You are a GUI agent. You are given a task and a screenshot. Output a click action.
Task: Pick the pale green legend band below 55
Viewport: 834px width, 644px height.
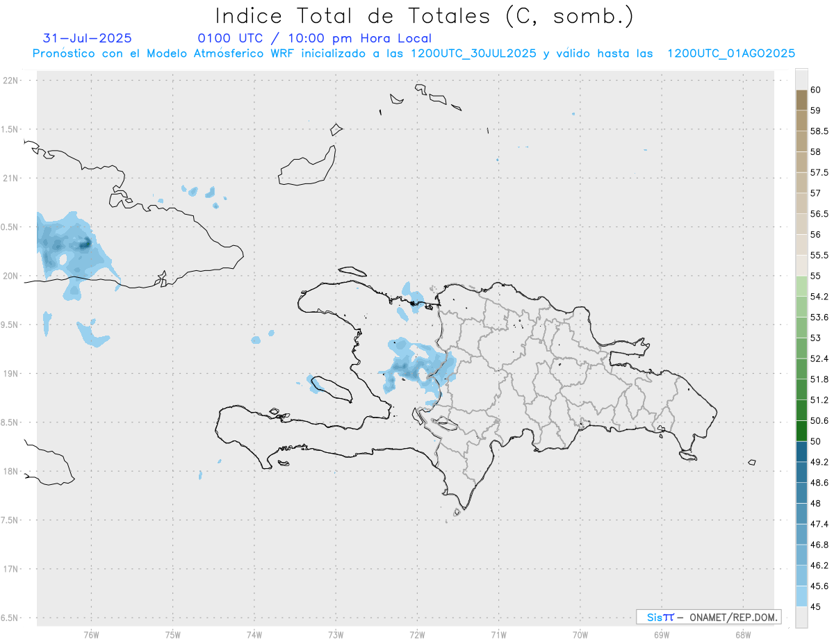[x=801, y=286]
